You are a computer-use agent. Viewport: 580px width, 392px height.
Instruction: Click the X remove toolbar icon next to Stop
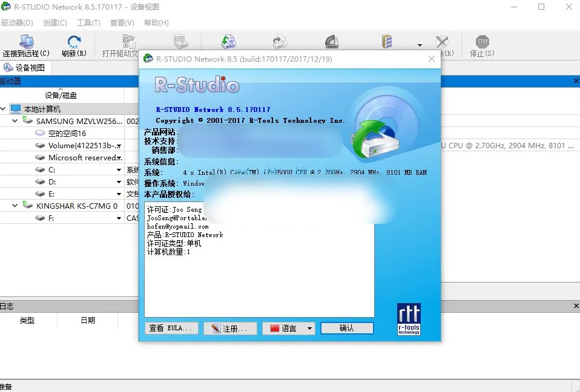(x=441, y=42)
